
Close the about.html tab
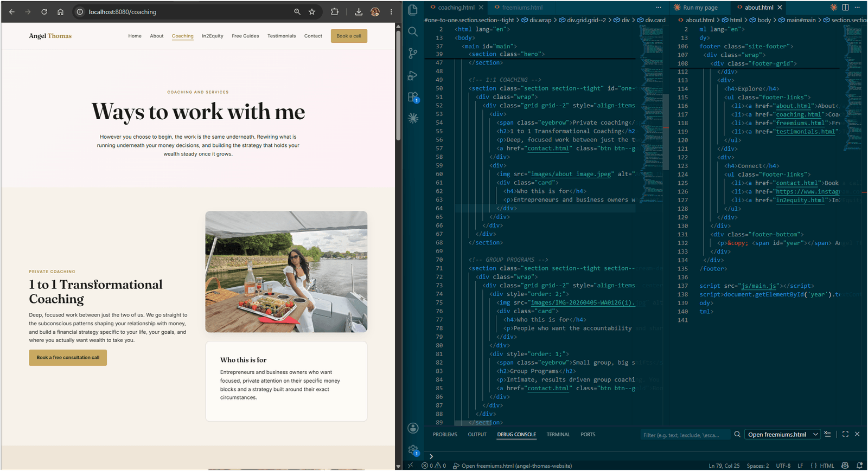[x=780, y=8]
